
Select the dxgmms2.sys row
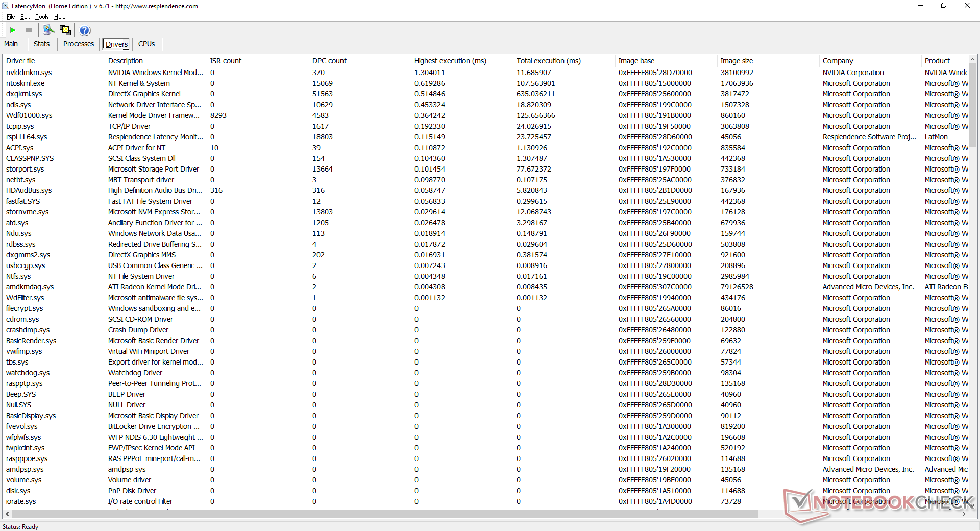pyautogui.click(x=486, y=255)
